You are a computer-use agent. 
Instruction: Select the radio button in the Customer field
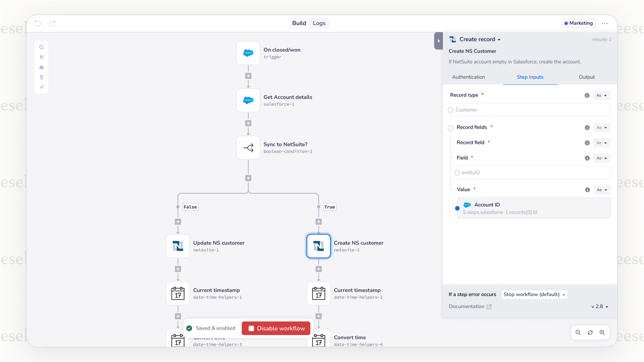click(x=450, y=110)
